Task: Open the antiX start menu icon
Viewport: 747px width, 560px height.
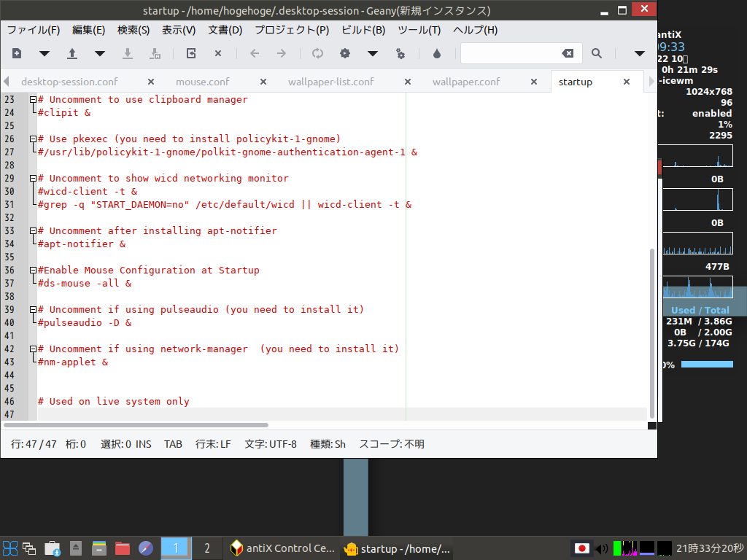Action: 10,548
